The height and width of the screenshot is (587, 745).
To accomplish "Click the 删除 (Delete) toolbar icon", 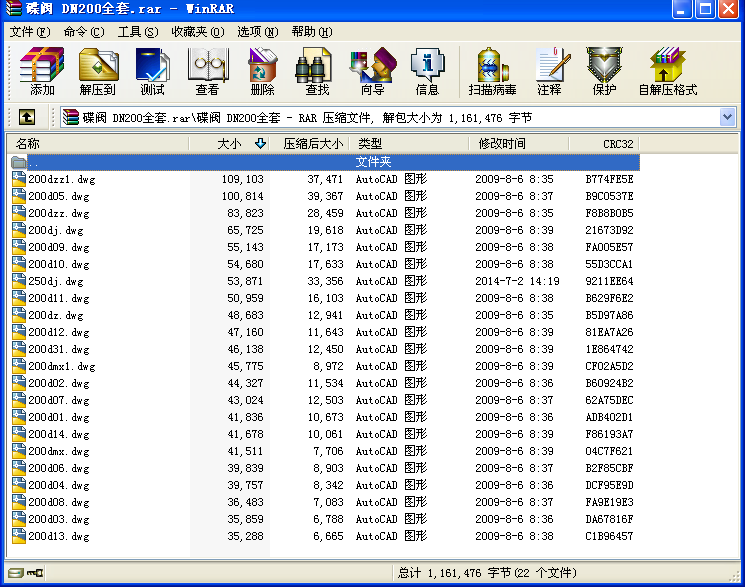I will pos(262,71).
